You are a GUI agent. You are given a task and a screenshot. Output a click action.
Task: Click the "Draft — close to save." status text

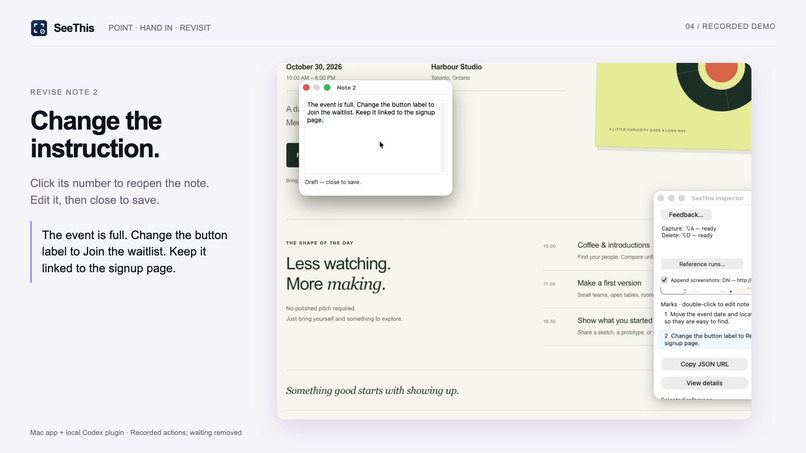[333, 182]
